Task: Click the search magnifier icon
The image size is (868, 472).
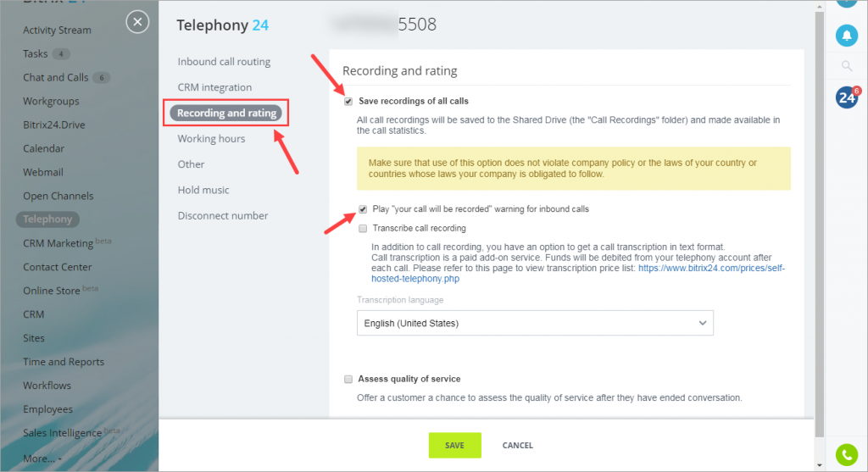Action: tap(847, 66)
